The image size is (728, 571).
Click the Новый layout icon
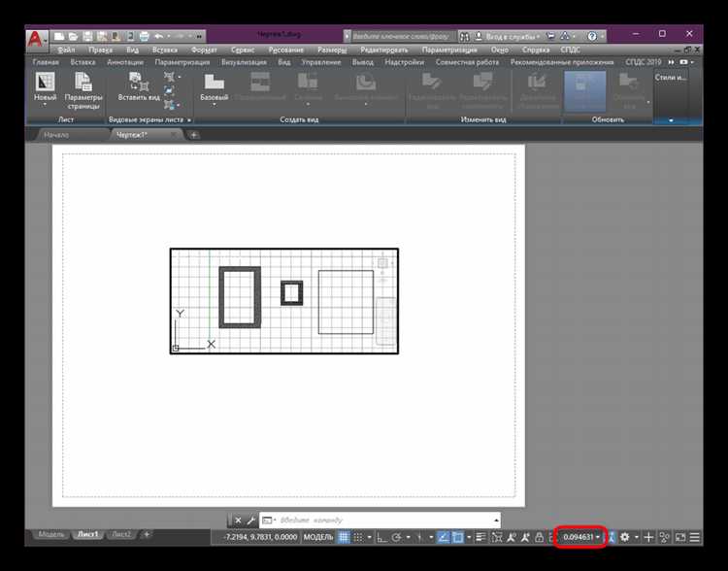[x=45, y=83]
